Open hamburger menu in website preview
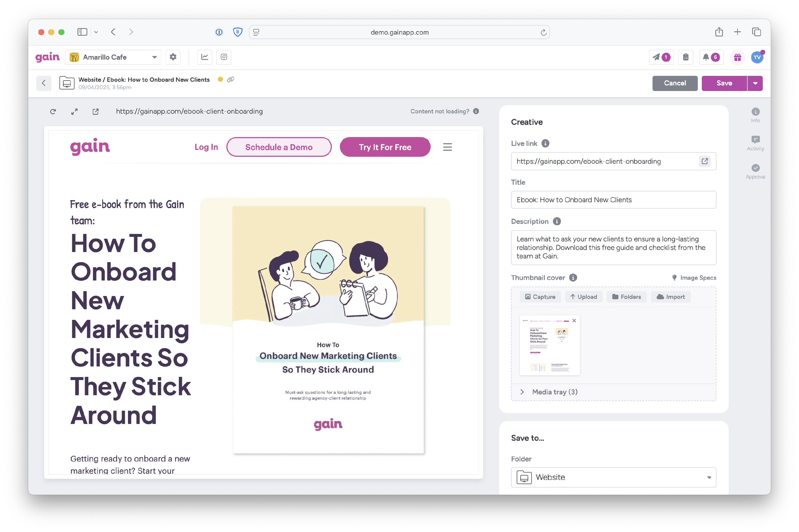Image resolution: width=799 pixels, height=532 pixels. [x=447, y=147]
